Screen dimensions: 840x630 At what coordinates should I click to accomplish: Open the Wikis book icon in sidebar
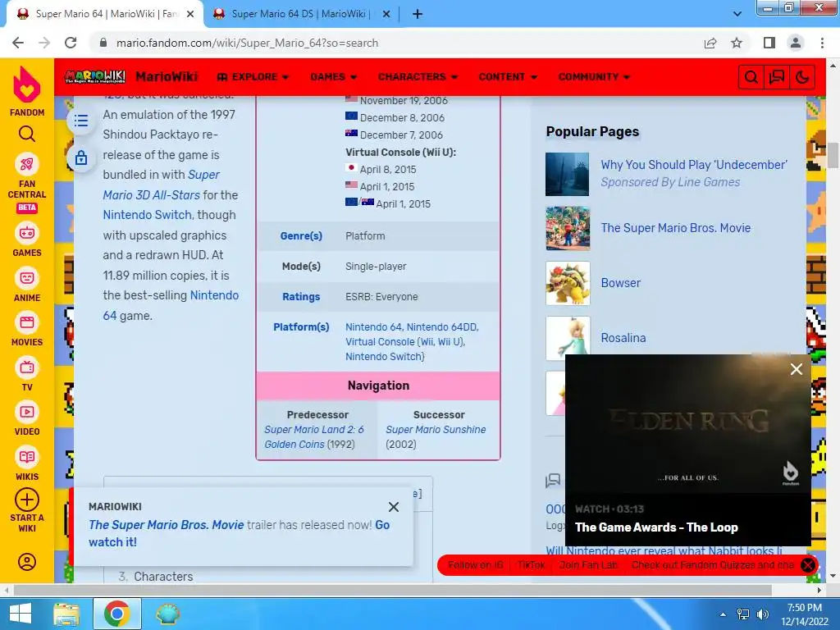pos(27,457)
